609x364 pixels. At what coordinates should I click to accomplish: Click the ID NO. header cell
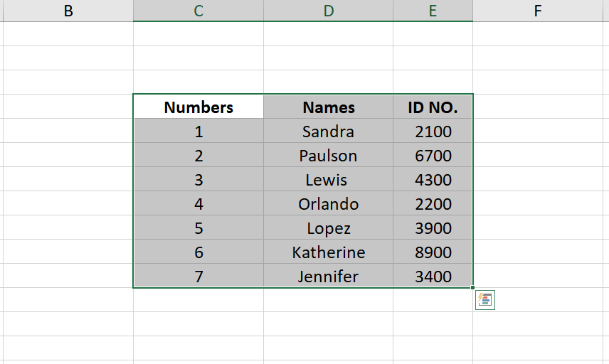[433, 107]
